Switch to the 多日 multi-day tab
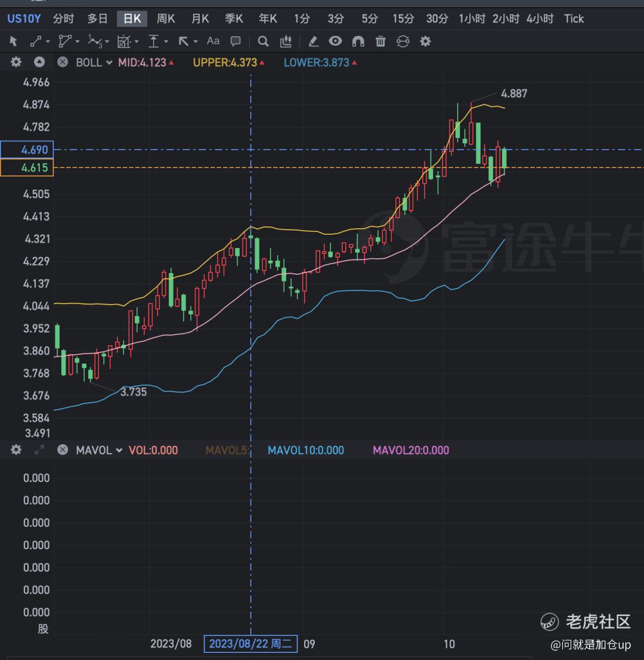 98,18
